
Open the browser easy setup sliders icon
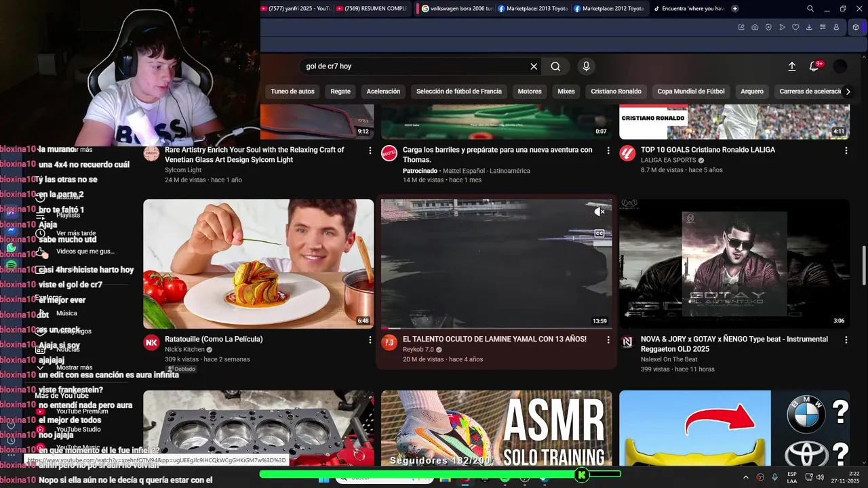[x=823, y=27]
